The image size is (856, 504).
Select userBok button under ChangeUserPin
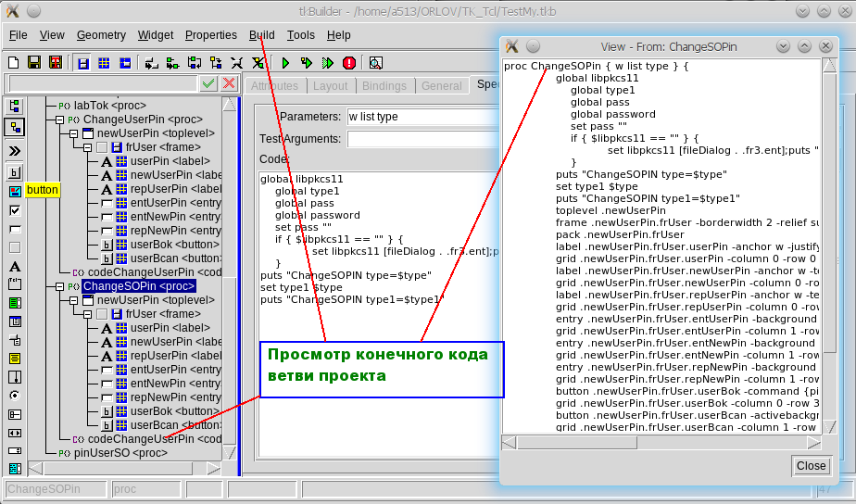click(175, 245)
